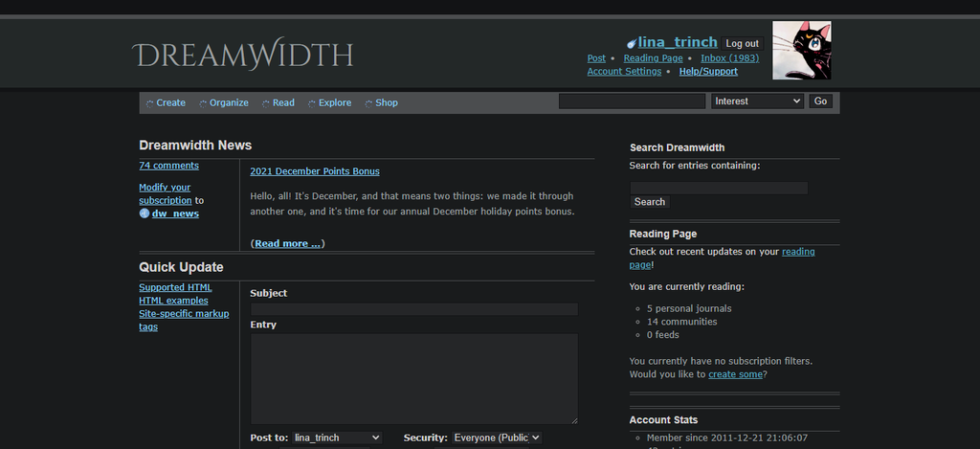
Task: Click the 14 communities text
Action: [681, 322]
